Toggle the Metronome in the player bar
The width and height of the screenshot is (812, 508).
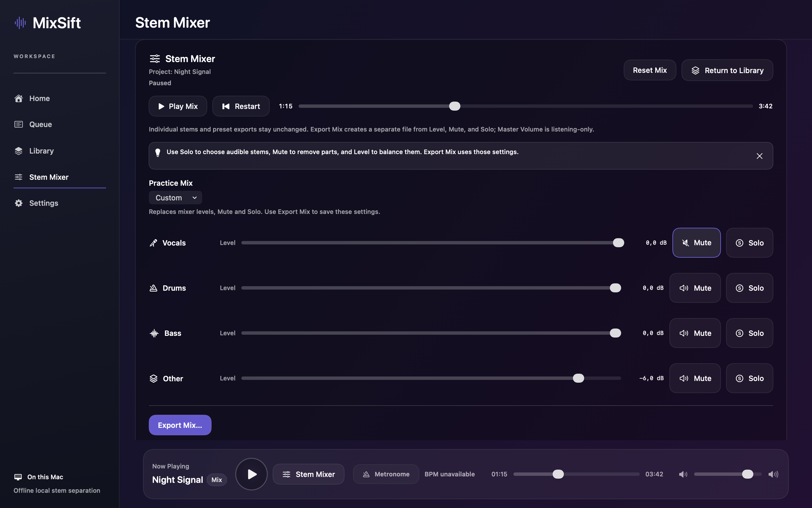click(x=386, y=474)
